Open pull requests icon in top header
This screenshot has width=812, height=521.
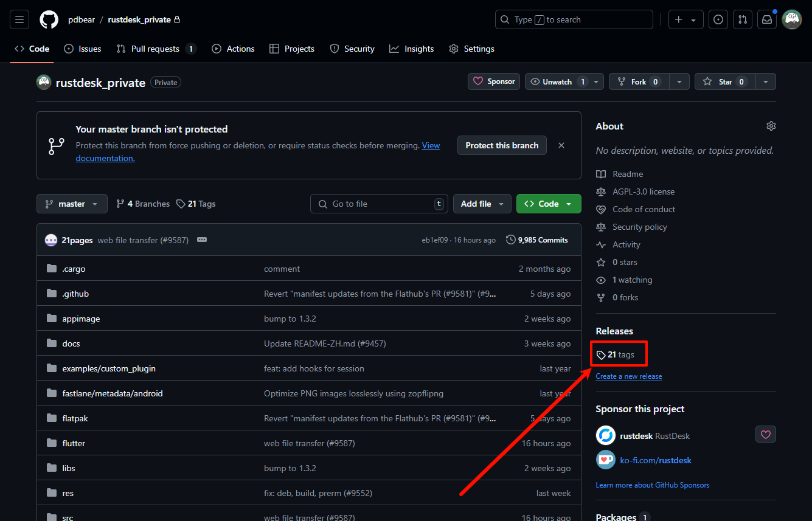pos(743,19)
